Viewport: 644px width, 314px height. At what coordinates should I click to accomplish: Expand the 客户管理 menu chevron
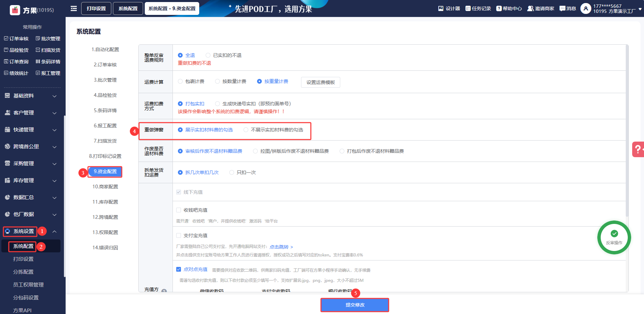click(54, 113)
